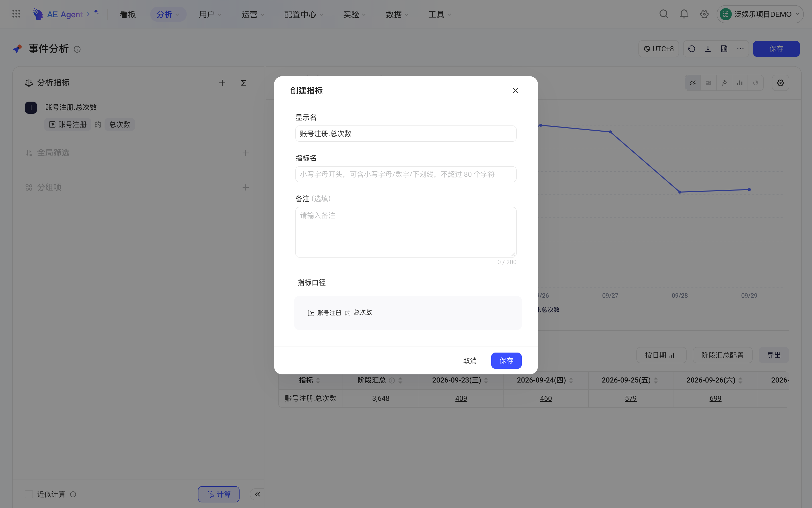Viewport: 812px width, 508px height.
Task: Open the 数据 menu
Action: (397, 14)
